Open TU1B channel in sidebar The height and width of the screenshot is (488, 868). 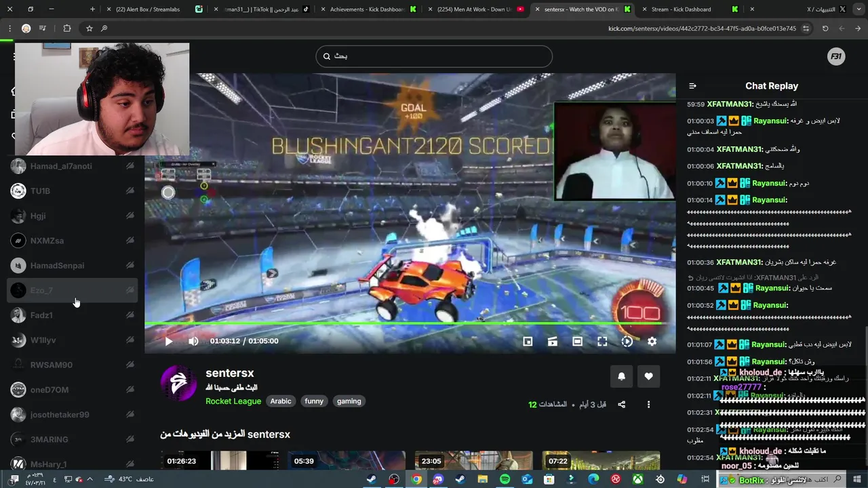73,191
